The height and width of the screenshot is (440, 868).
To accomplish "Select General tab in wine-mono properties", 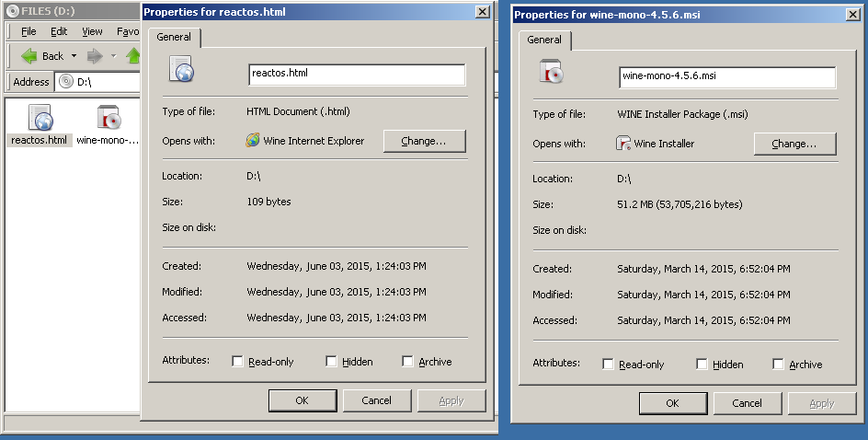I will (544, 40).
